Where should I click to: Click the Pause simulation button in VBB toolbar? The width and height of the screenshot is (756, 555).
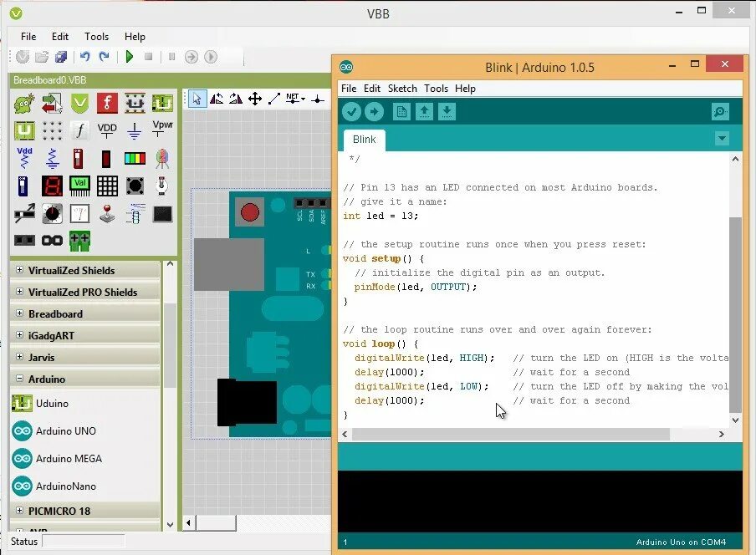(x=171, y=57)
